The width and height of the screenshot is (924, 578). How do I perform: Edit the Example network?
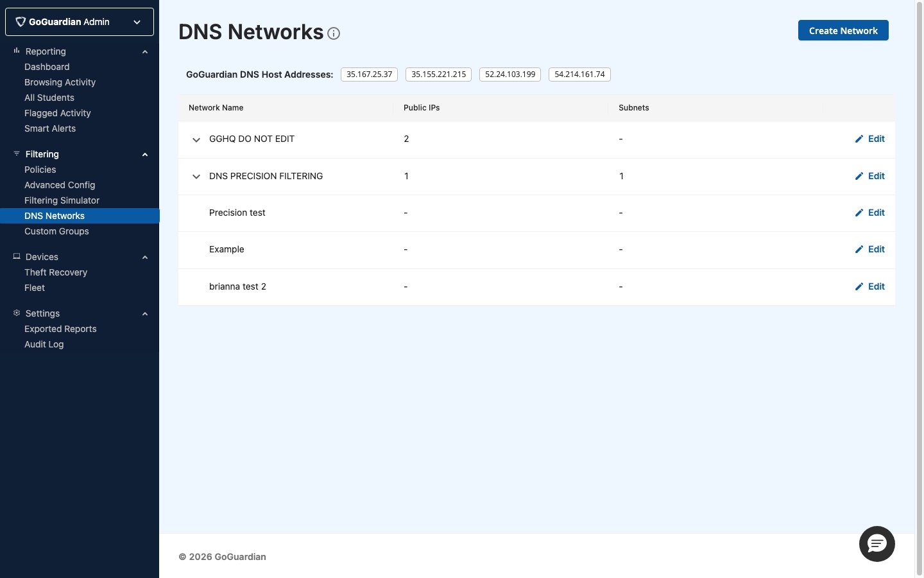coord(870,249)
